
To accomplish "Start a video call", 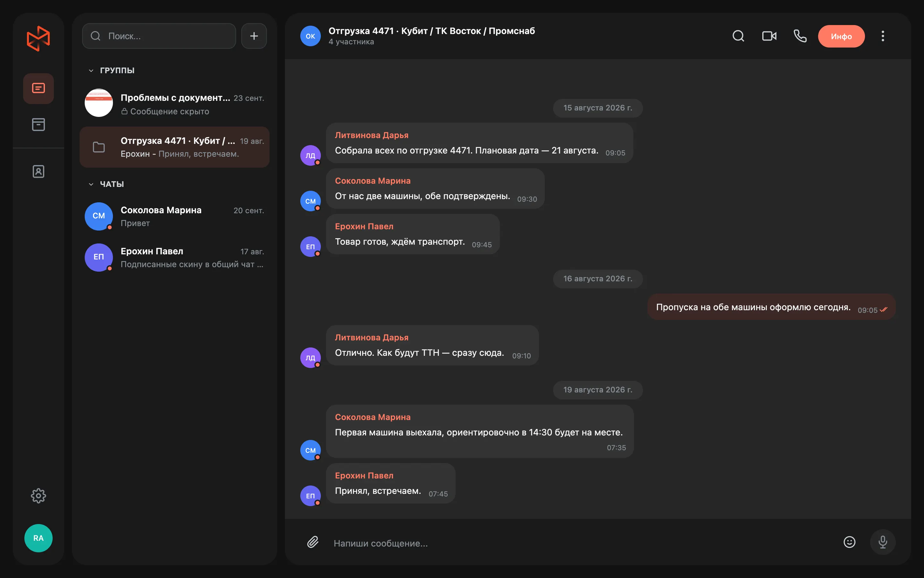I will 769,36.
